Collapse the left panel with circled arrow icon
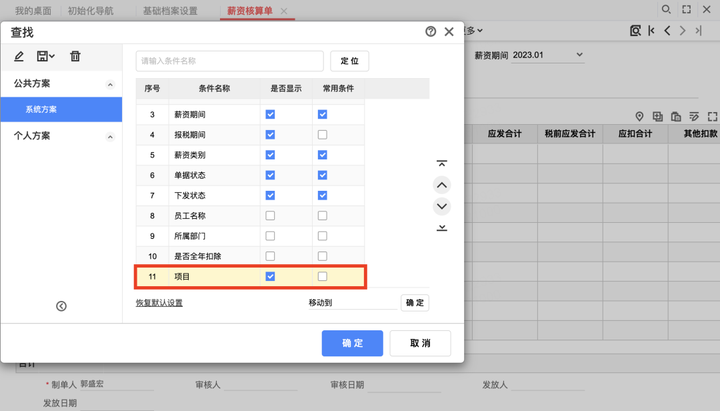Image resolution: width=720 pixels, height=411 pixels. 61,306
